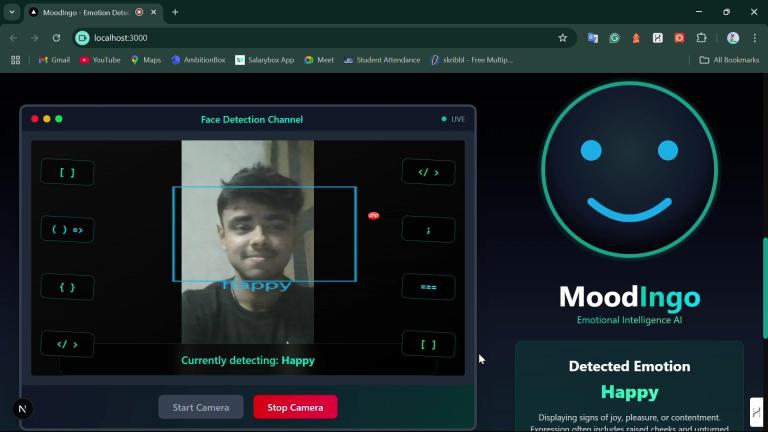Open the red screen recorder extension icon
The height and width of the screenshot is (432, 768).
(x=679, y=38)
